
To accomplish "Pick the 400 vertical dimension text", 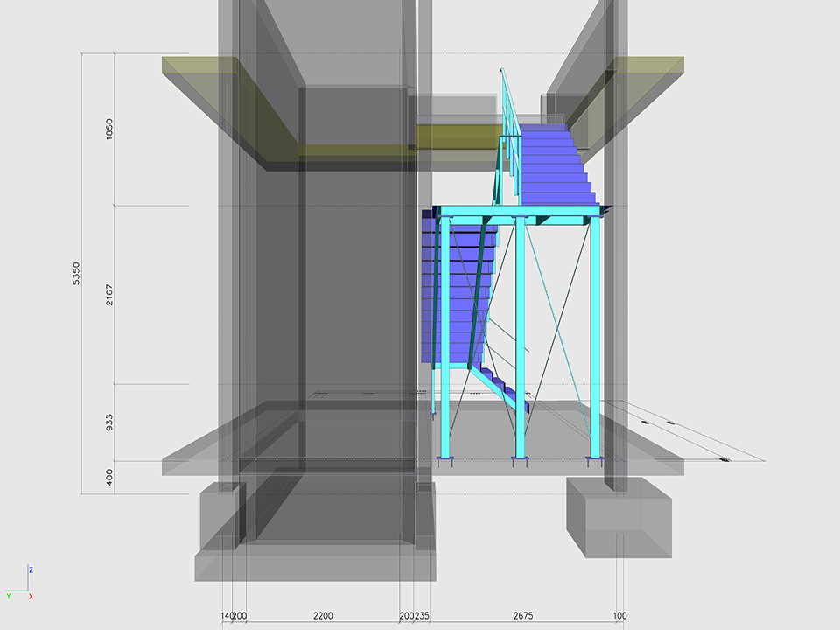I will click(109, 478).
